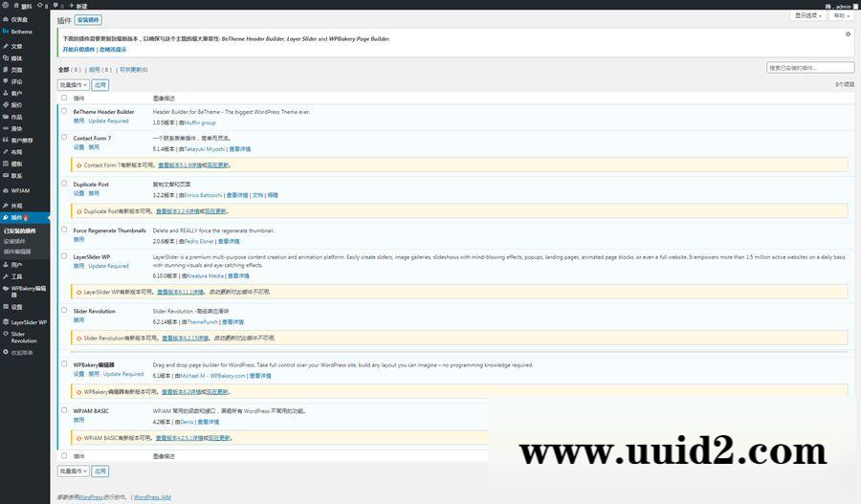This screenshot has height=504, width=861.
Task: Open Slider Revolution in the sidebar
Action: tap(24, 337)
